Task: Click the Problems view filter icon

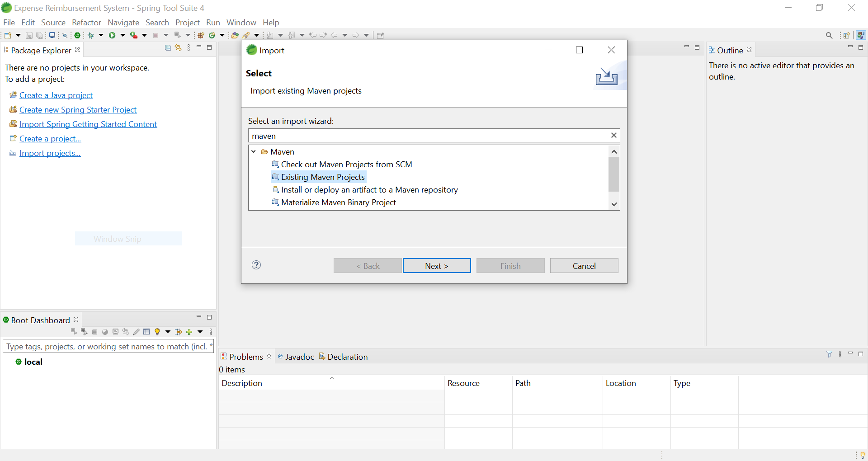Action: 829,354
